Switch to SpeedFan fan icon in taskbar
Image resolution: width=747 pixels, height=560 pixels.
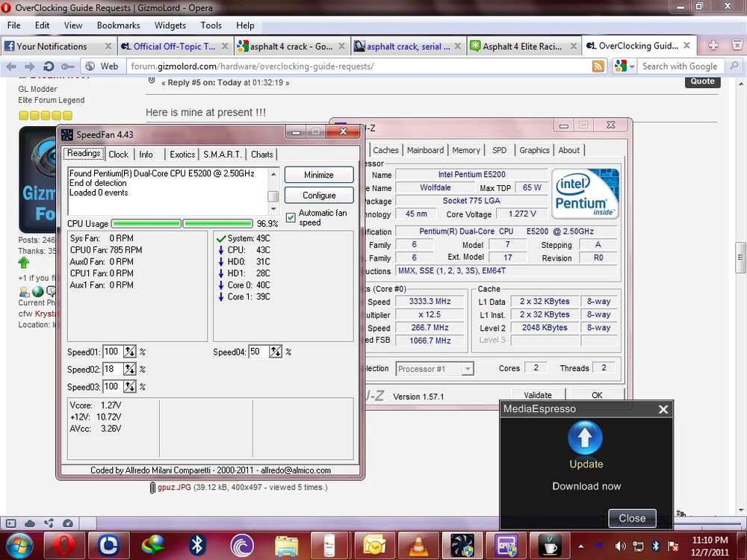click(462, 546)
